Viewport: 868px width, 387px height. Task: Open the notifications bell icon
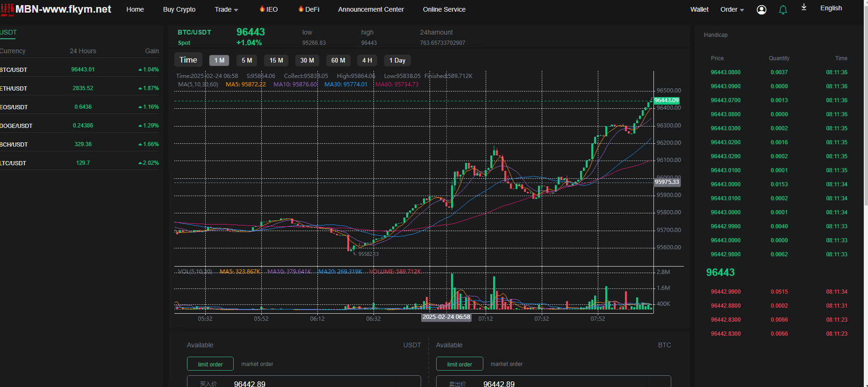(x=783, y=10)
